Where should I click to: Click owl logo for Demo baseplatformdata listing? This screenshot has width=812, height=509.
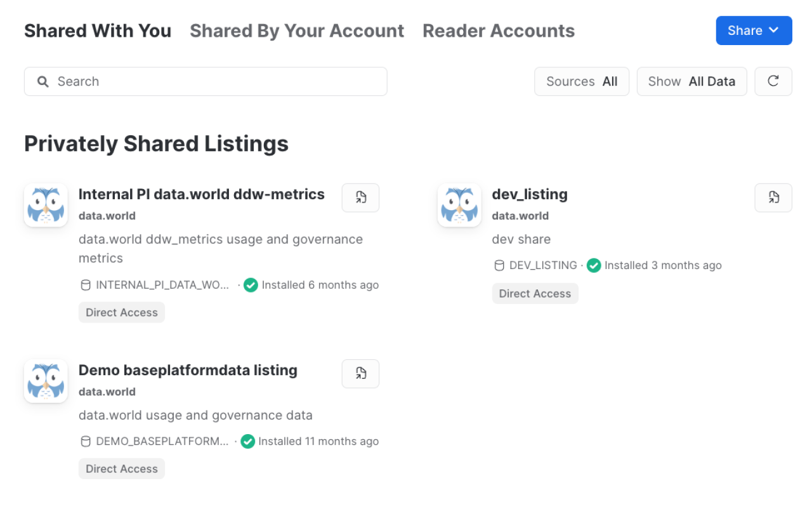46,381
